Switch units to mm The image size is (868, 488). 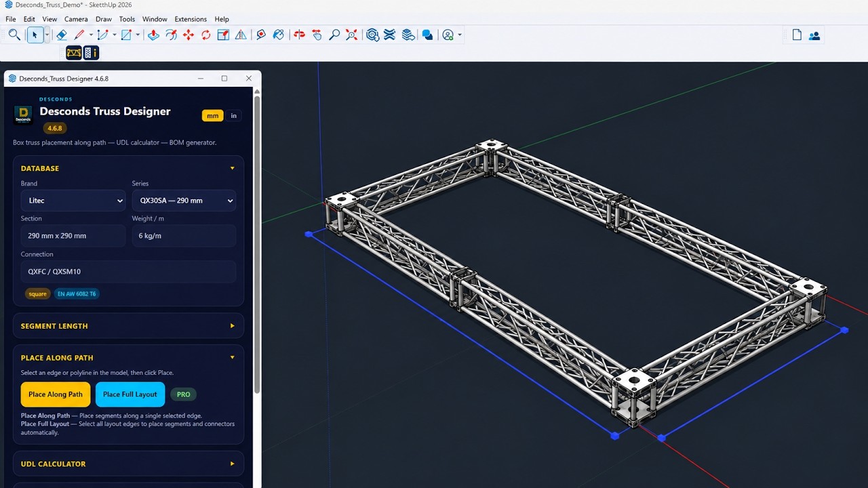213,116
